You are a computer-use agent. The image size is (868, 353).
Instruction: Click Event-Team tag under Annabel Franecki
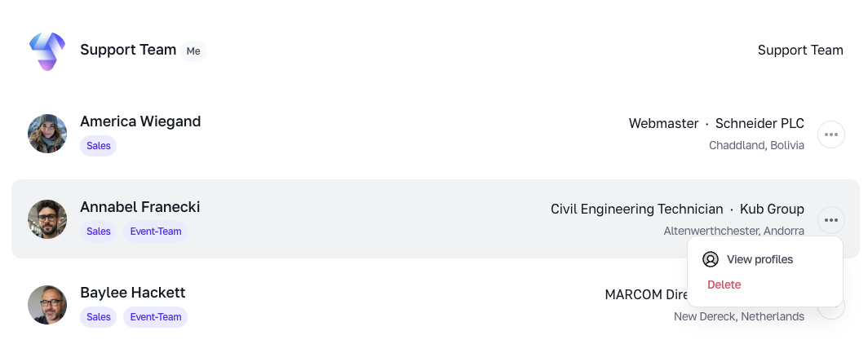coord(156,232)
